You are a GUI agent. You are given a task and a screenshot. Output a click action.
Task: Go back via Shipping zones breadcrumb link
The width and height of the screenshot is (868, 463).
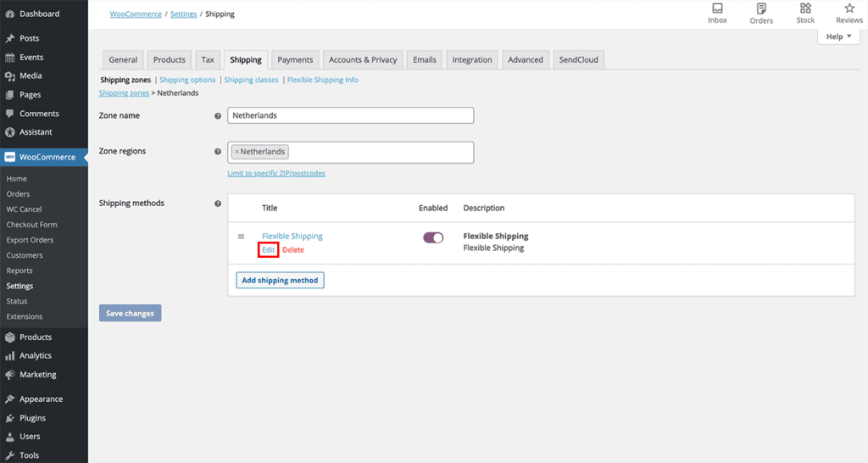coord(124,93)
